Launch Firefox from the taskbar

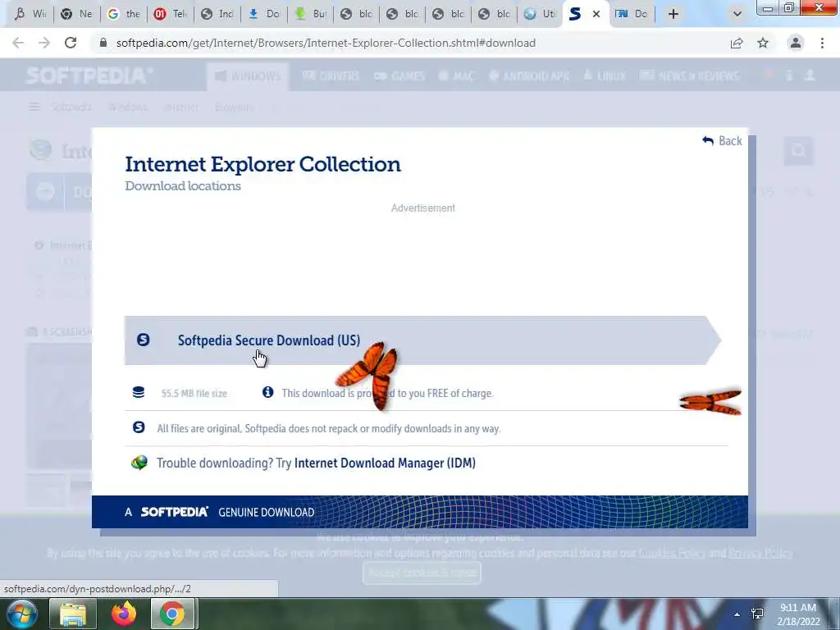[124, 614]
